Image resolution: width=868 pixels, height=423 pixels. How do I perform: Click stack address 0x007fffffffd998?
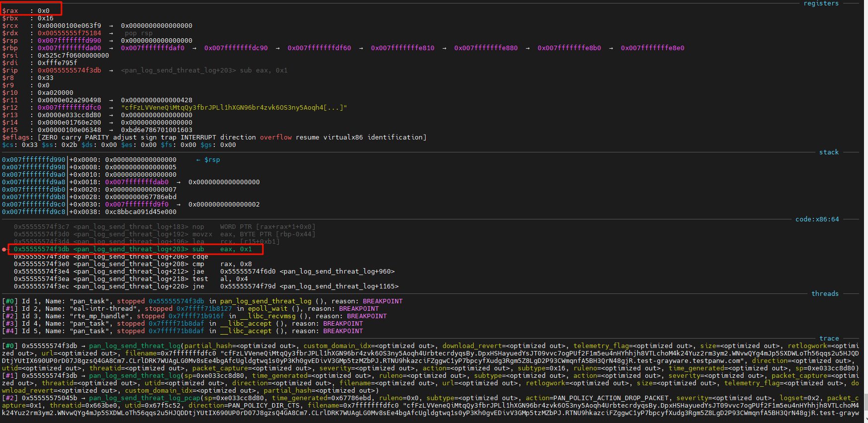pos(34,167)
